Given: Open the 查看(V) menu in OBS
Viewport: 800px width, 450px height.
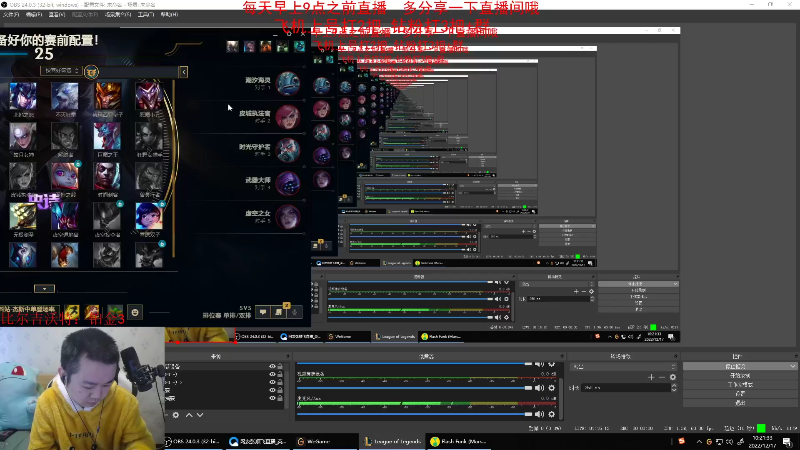Looking at the screenshot, I should click(x=57, y=15).
